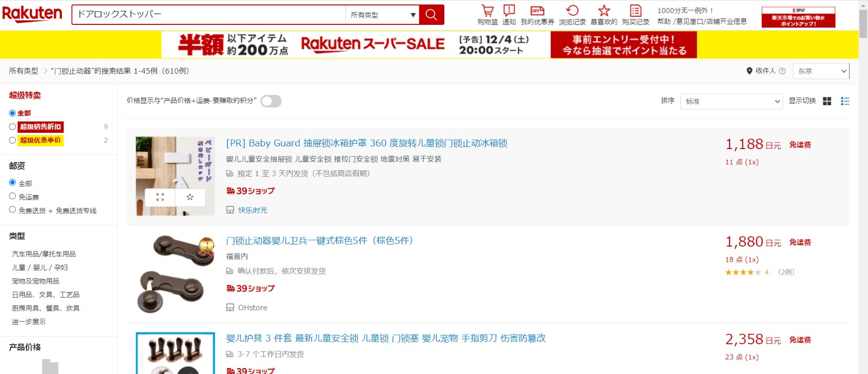Open my coupons (我的优惠券)
Image resolution: width=868 pixels, height=374 pixels.
point(537,15)
